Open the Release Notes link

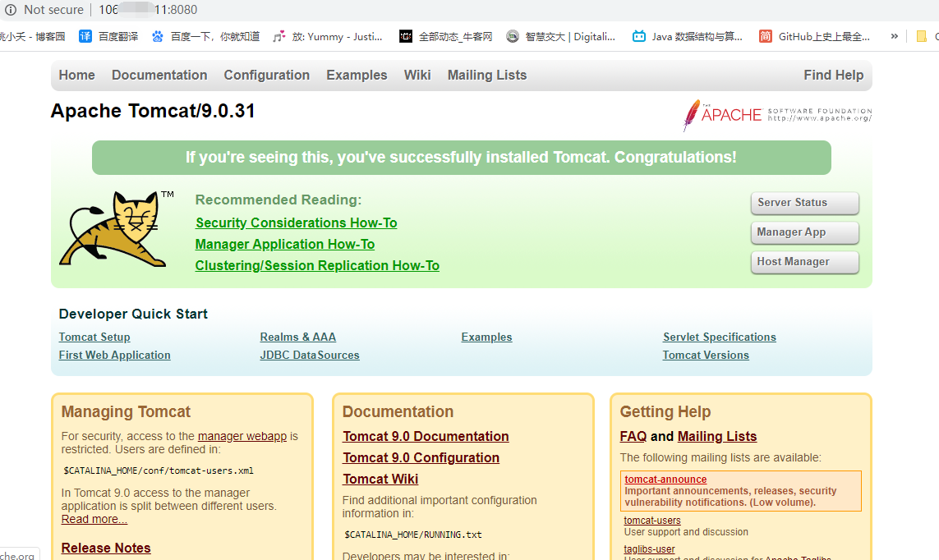coord(106,548)
